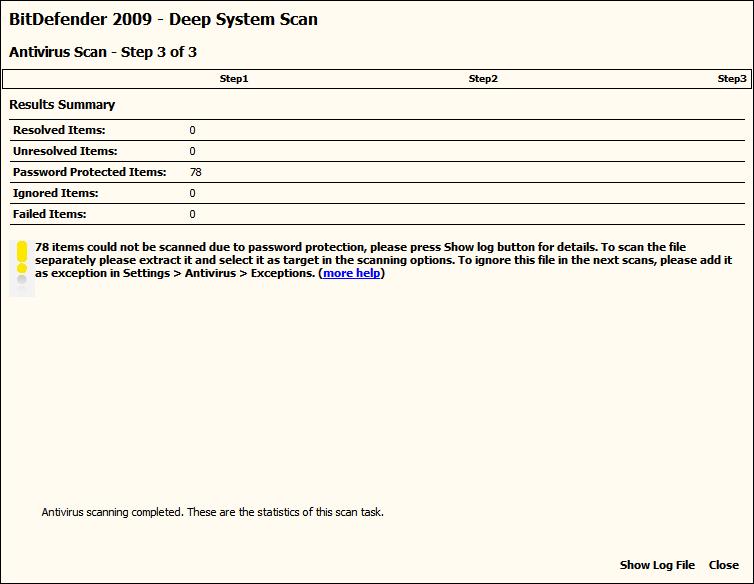Click the Ignored Items label
The image size is (754, 584).
(x=56, y=193)
